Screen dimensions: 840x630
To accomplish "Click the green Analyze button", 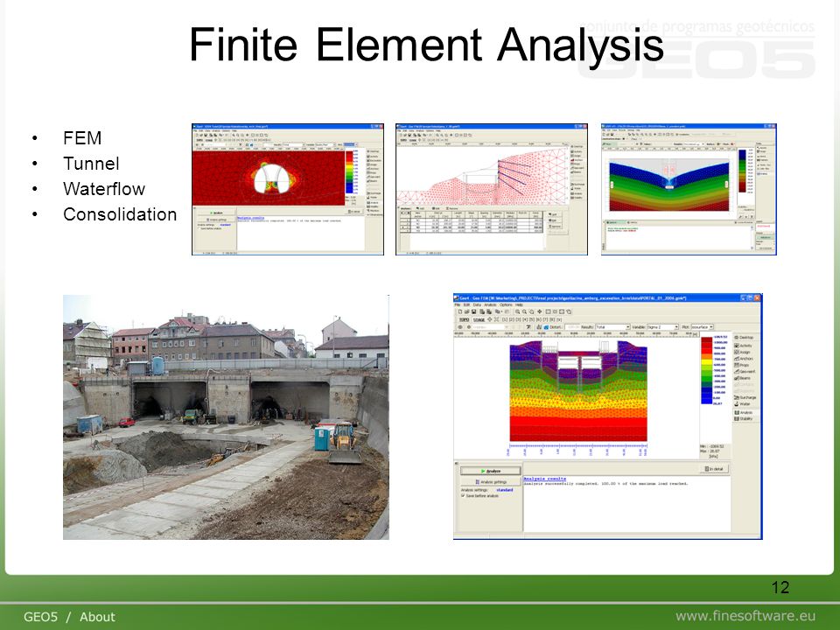I will tap(491, 471).
